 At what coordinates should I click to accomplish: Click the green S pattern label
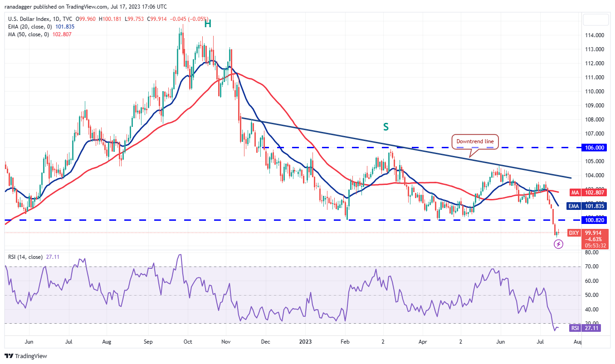(x=386, y=127)
